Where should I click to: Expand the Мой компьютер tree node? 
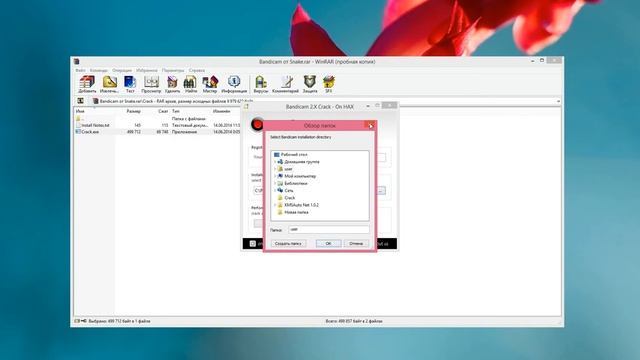pos(275,176)
